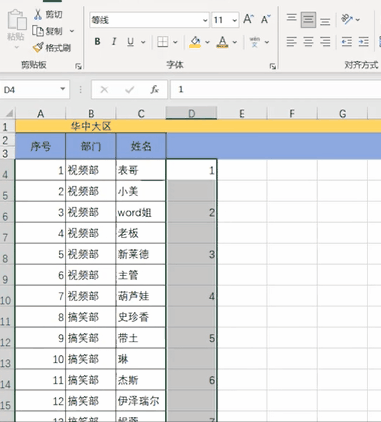Launch clipboard pane dialog launcher
Screen dimensions: 381x422
pyautogui.click(x=78, y=67)
